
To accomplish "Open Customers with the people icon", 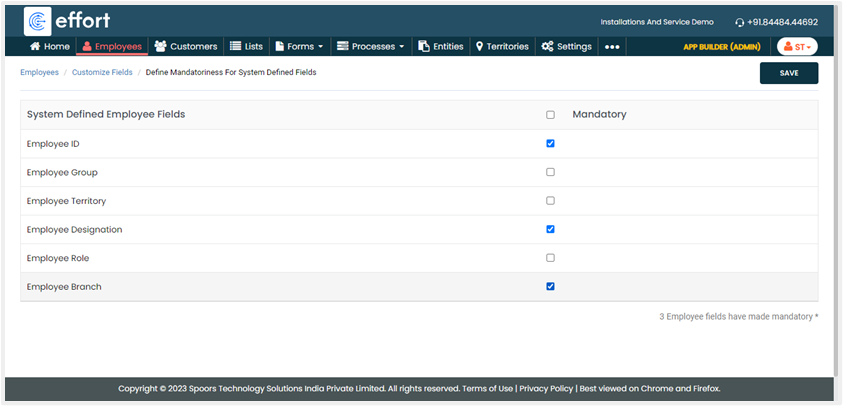I will pos(160,46).
